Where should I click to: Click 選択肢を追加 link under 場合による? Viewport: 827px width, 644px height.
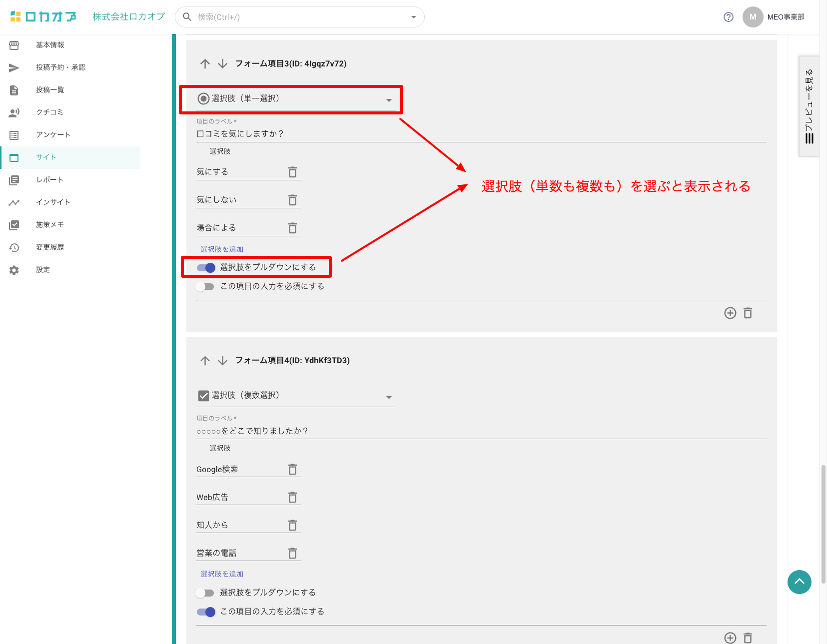(222, 249)
